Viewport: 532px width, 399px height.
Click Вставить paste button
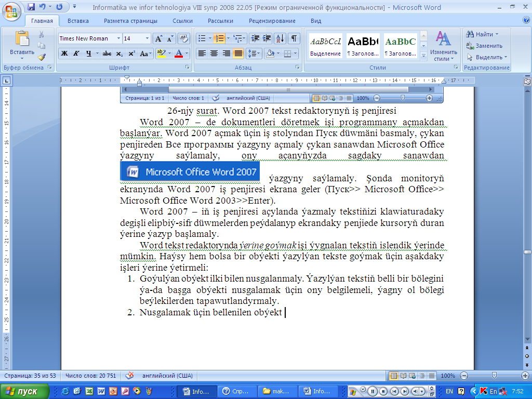(22, 46)
